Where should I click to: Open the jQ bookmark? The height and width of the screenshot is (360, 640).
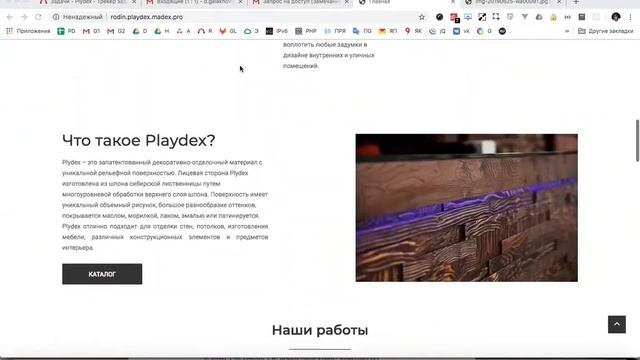[x=438, y=31]
